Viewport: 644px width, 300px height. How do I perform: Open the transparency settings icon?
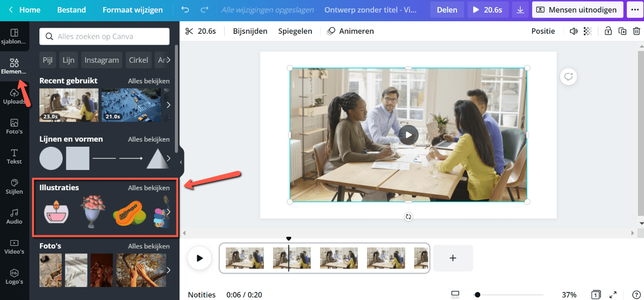587,31
